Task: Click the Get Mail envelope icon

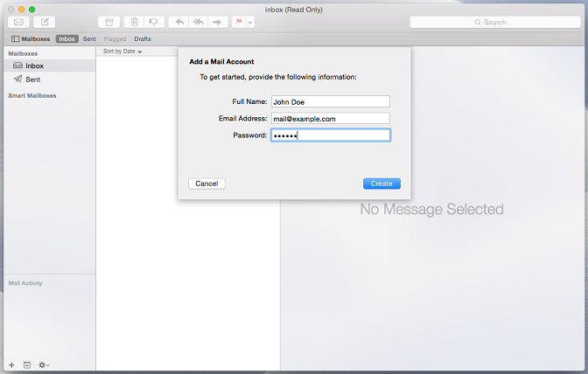Action: pyautogui.click(x=17, y=22)
